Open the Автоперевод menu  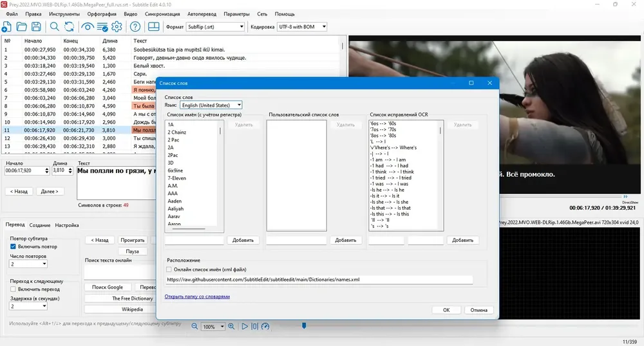(202, 14)
